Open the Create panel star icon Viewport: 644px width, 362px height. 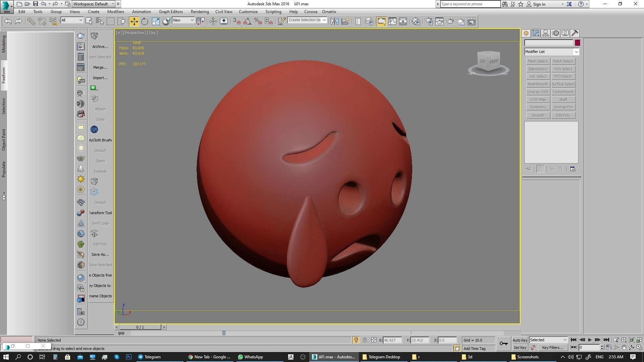tap(526, 33)
